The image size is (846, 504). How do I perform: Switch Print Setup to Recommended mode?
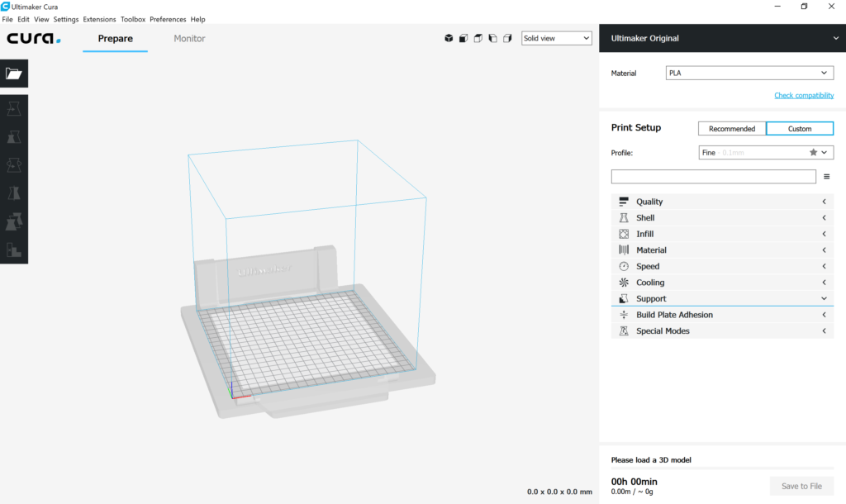pyautogui.click(x=730, y=128)
